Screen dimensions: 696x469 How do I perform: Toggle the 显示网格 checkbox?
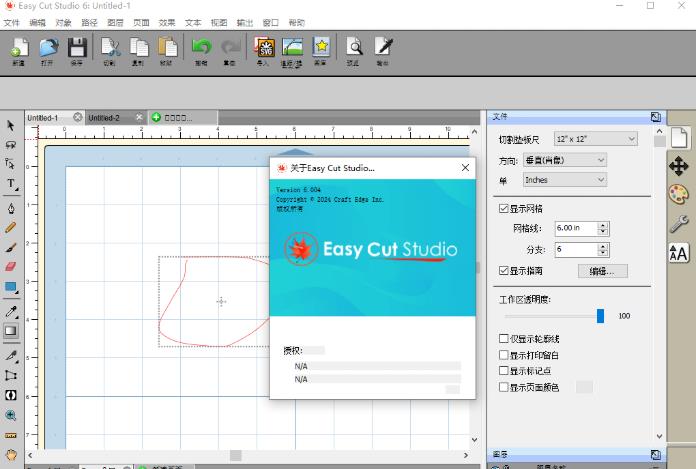(x=503, y=208)
